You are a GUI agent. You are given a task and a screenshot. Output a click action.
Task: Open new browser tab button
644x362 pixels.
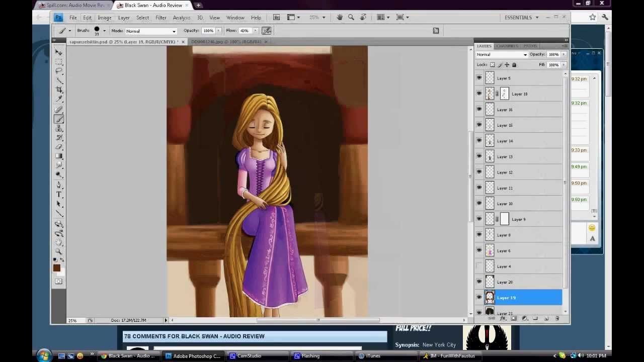click(198, 5)
